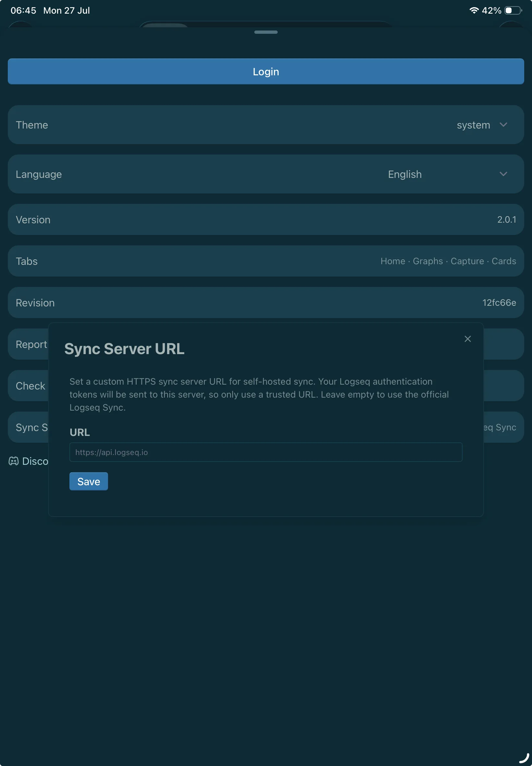The height and width of the screenshot is (766, 532).
Task: Click the battery status icon
Action: pyautogui.click(x=513, y=10)
